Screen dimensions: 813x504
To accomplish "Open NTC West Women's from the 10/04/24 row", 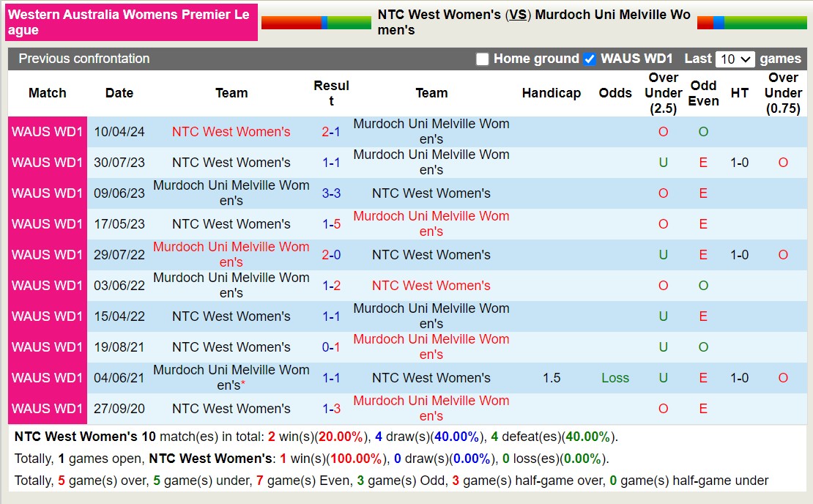I will [231, 131].
